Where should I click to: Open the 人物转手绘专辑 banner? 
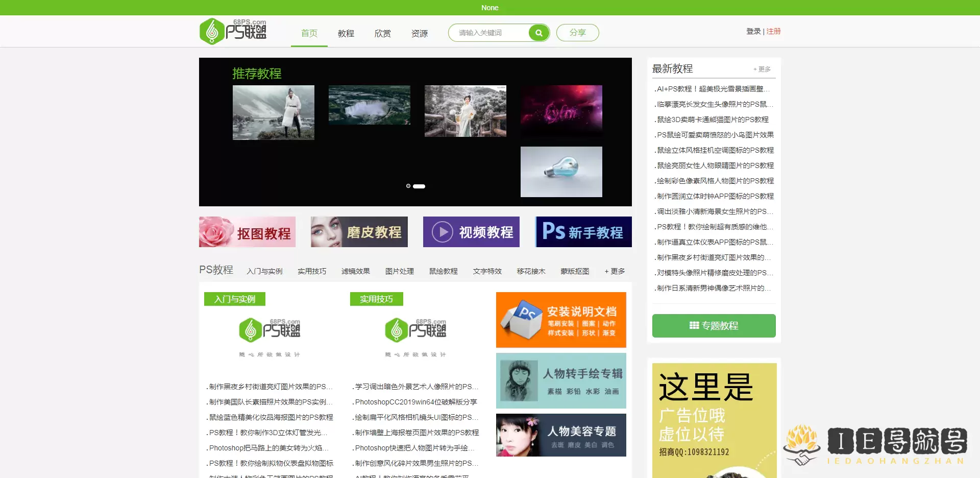[560, 380]
